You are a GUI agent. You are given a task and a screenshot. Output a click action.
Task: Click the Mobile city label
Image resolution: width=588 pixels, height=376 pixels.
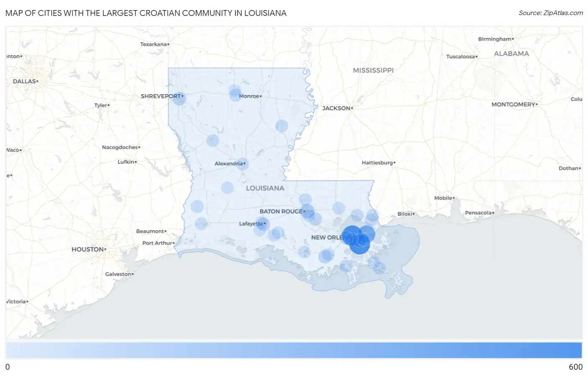click(444, 198)
